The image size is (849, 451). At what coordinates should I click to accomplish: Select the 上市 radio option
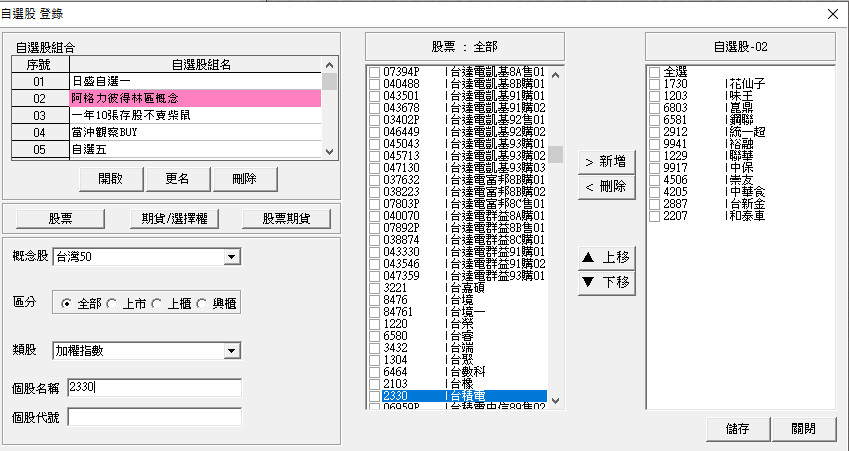tap(113, 304)
